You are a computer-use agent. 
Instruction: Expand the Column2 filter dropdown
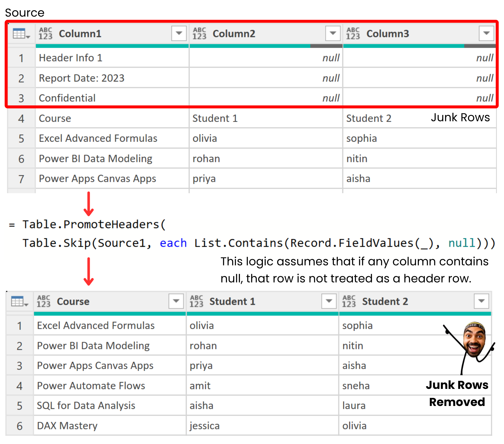(x=333, y=33)
